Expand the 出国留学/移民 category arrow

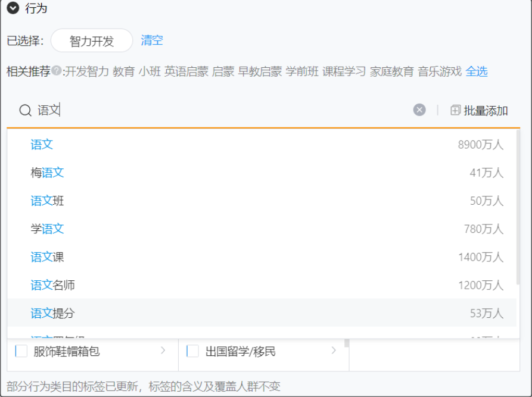tap(334, 351)
